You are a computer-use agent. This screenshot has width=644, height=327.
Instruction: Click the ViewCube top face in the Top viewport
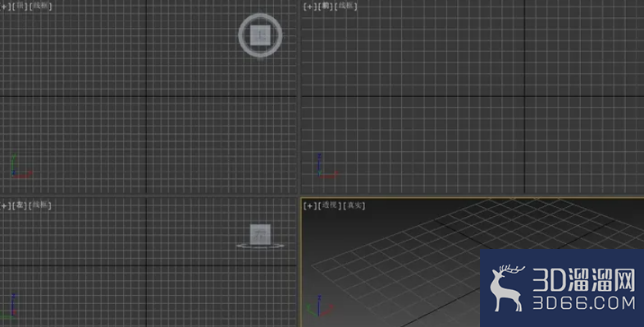pos(260,35)
